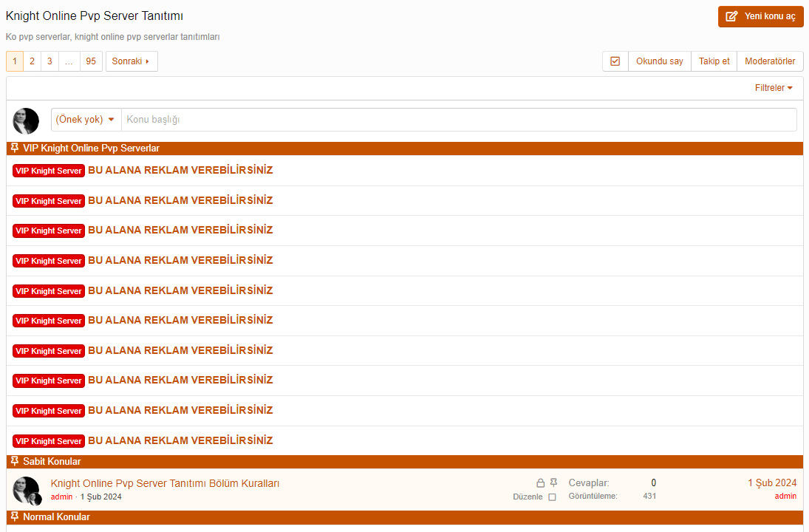Click the Okundu say button
Viewport: 809px width, 532px height.
tap(659, 61)
